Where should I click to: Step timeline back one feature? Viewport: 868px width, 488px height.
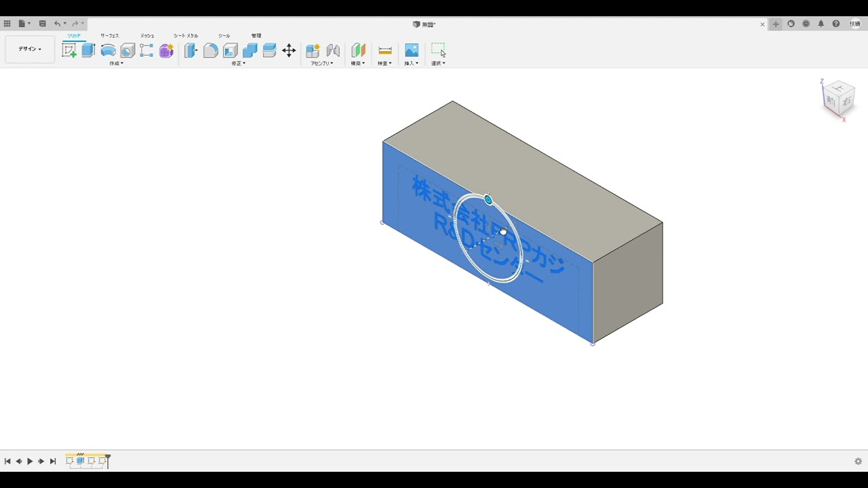point(19,461)
